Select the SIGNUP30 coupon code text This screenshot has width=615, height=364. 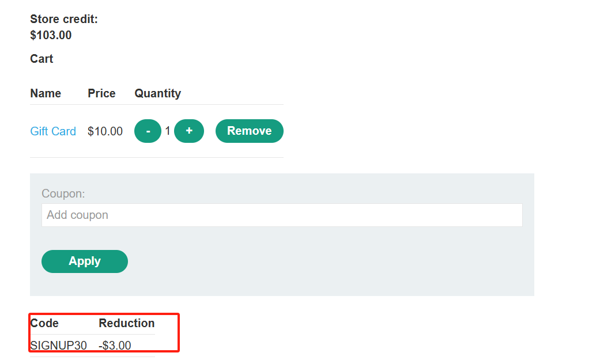tap(58, 345)
